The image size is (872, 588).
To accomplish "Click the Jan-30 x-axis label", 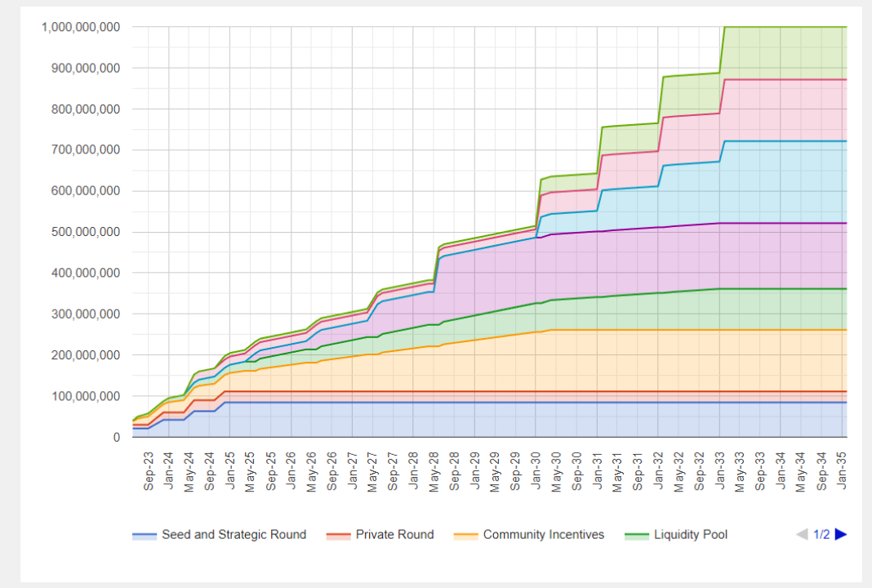I will coord(536,471).
